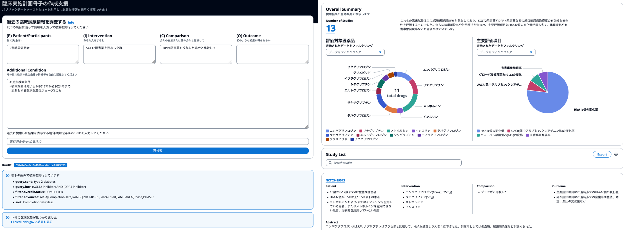Open study NCT03429543 link
The image size is (644, 230).
[335, 181]
